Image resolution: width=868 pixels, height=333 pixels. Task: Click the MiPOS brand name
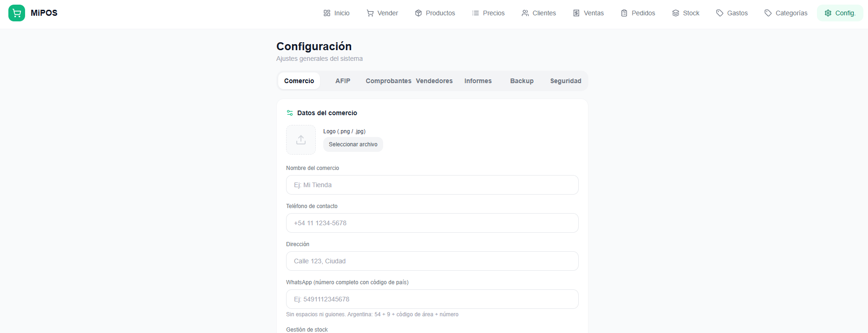pyautogui.click(x=44, y=13)
